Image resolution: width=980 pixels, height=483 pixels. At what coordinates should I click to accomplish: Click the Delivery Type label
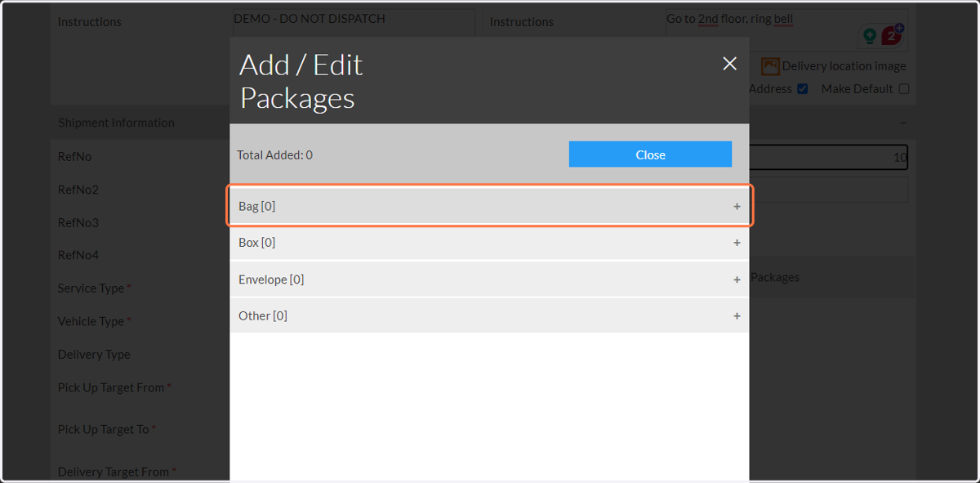(94, 355)
